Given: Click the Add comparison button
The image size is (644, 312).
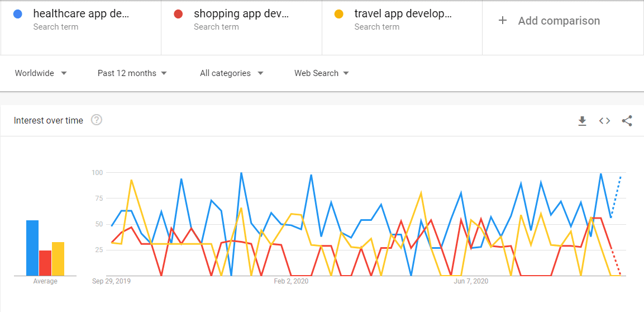Looking at the screenshot, I should [x=559, y=21].
